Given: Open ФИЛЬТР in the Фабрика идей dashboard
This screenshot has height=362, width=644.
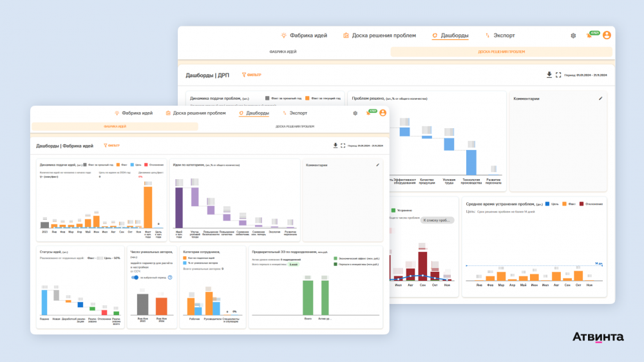Looking at the screenshot, I should coord(111,146).
